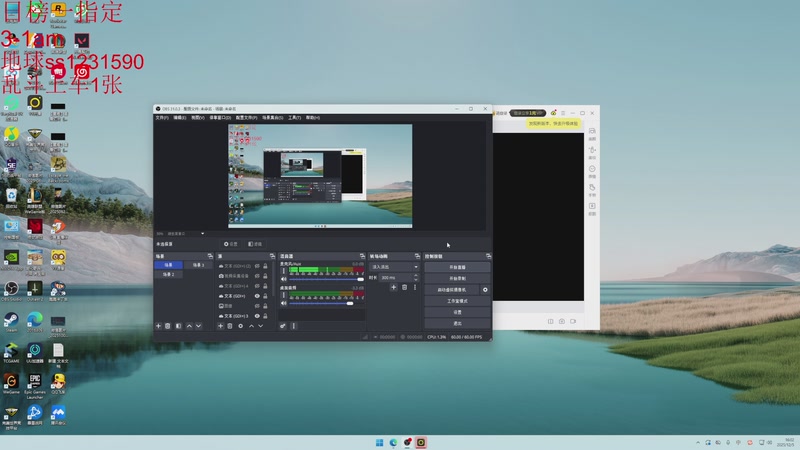The width and height of the screenshot is (800, 450).
Task: Move selected source up in Sources
Action: [x=251, y=326]
